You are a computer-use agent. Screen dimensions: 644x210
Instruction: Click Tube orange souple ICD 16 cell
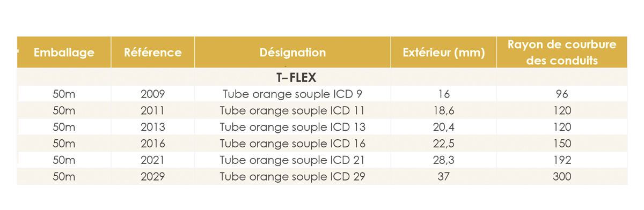293,144
